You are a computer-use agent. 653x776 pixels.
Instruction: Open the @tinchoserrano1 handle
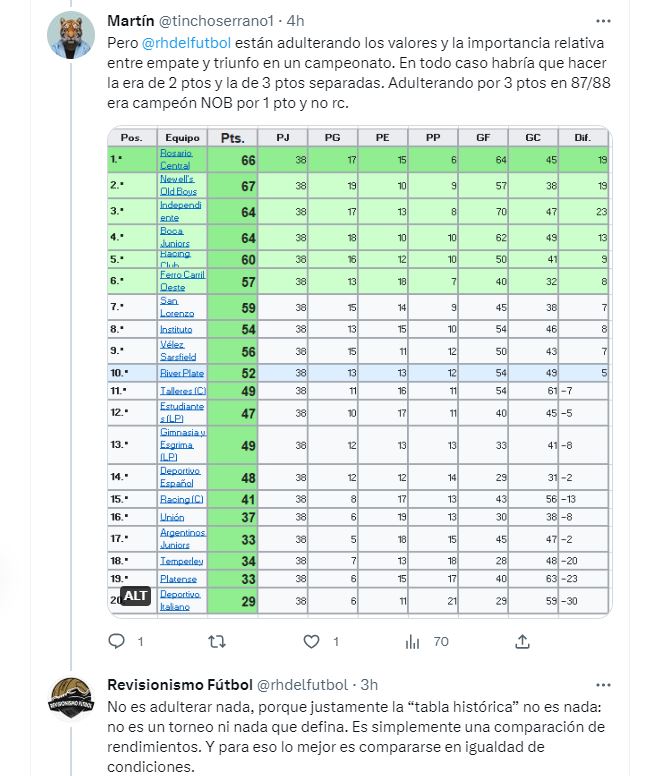click(x=216, y=21)
